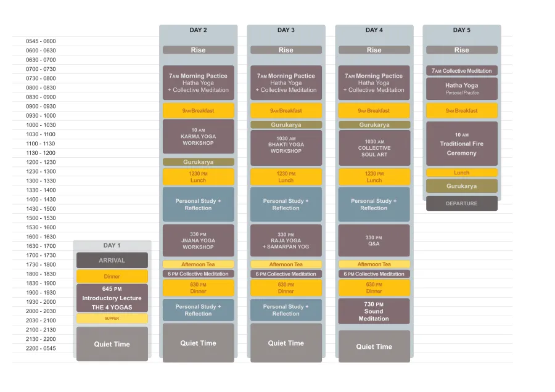Open the Introductory Lecture THE 4 YOGAS block
This screenshot has height=392, width=555.
click(x=112, y=298)
